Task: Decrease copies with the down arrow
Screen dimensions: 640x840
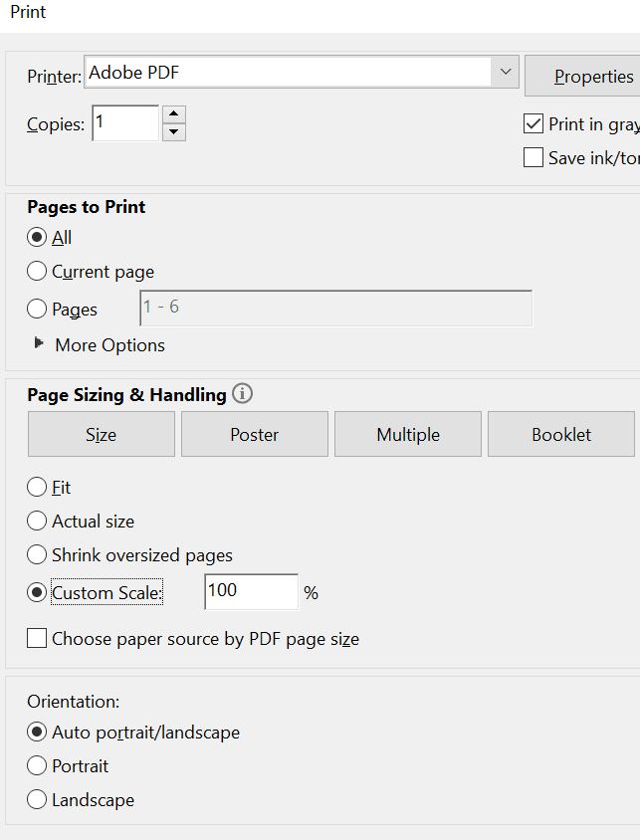Action: (174, 131)
